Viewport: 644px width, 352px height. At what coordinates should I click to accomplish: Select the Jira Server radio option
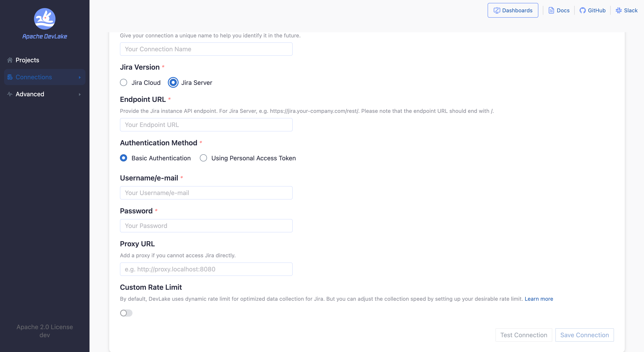(173, 83)
